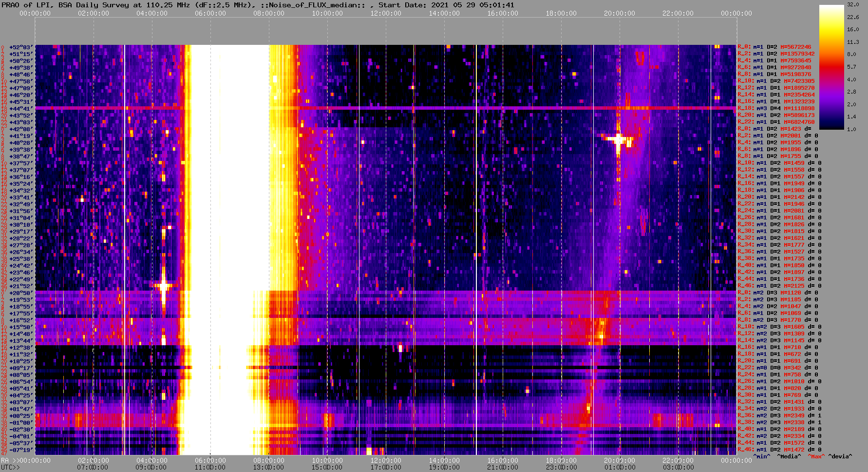This screenshot has height=472, width=868.
Task: Click the +09°17' declination label
Action: (21, 368)
